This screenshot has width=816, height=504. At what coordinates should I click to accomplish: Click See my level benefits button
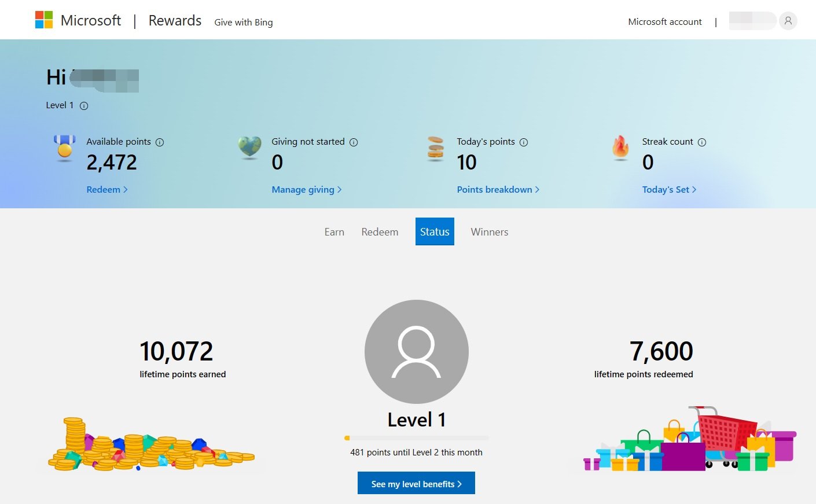click(x=416, y=483)
